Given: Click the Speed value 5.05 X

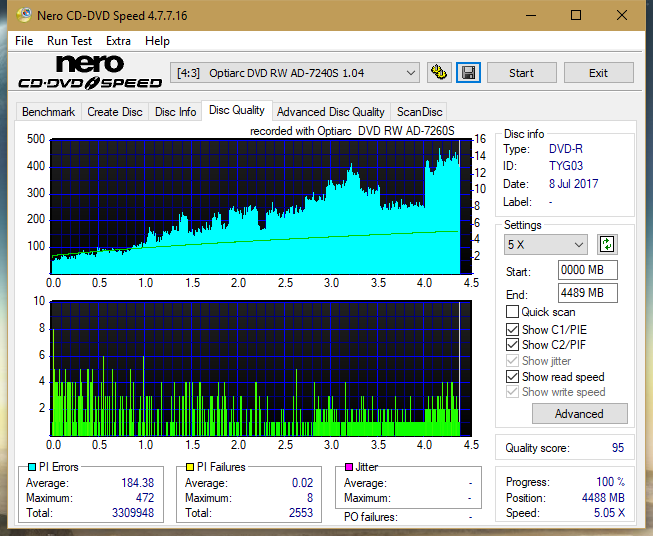Looking at the screenshot, I should coord(609,513).
